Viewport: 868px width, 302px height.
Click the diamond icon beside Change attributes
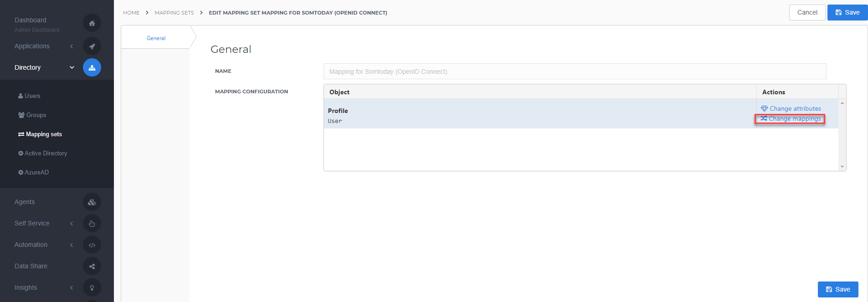[x=764, y=108]
